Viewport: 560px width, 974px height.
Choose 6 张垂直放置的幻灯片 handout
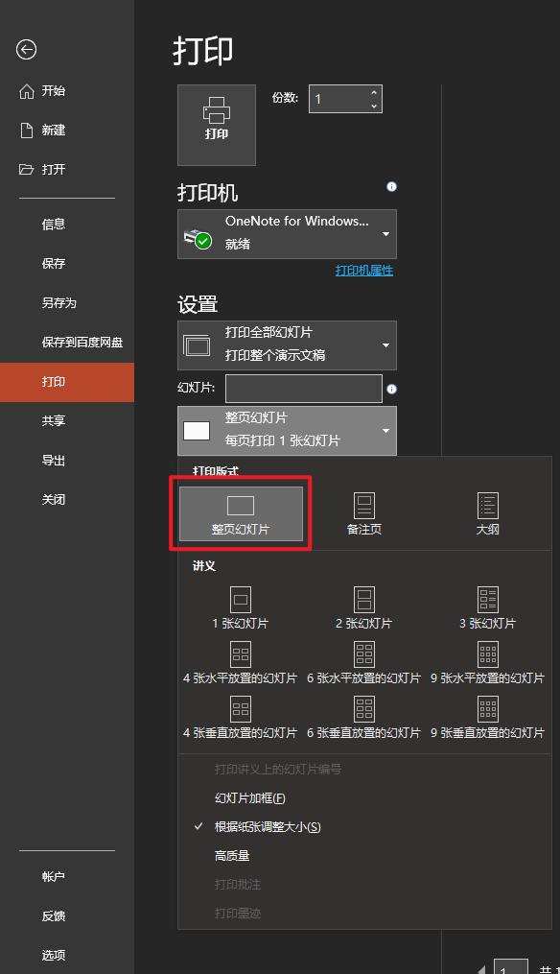pyautogui.click(x=364, y=718)
